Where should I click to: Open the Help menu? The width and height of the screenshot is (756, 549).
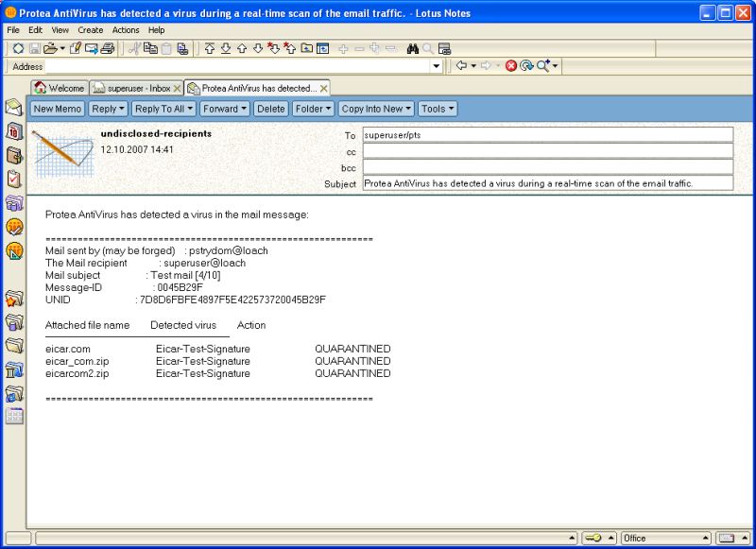coord(156,30)
